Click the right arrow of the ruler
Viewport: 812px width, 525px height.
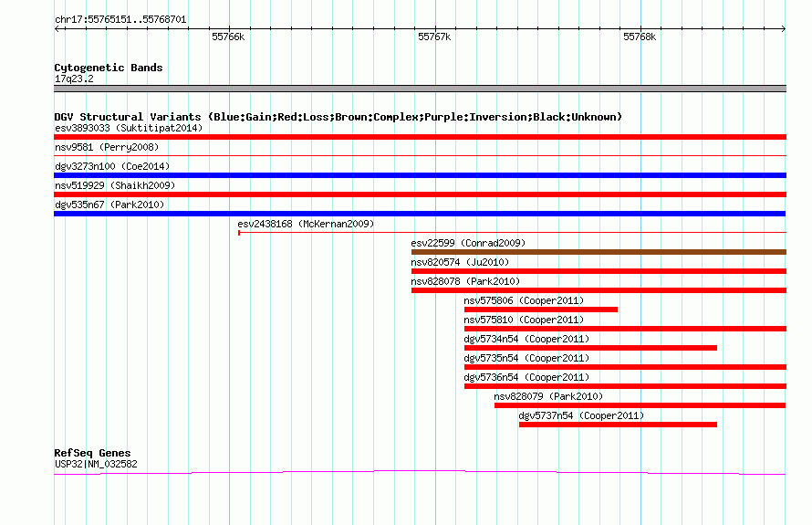[783, 28]
